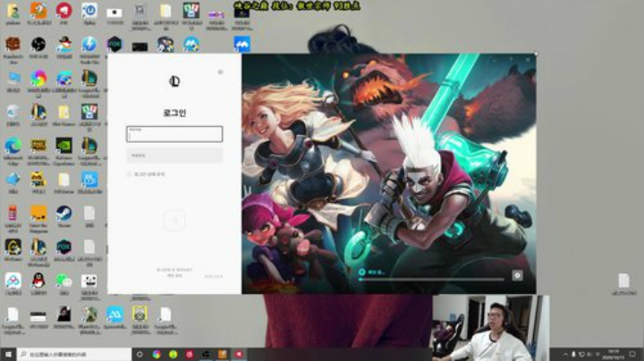Click the version text at the login panel's bottom
The width and height of the screenshot is (644, 361).
214,276
